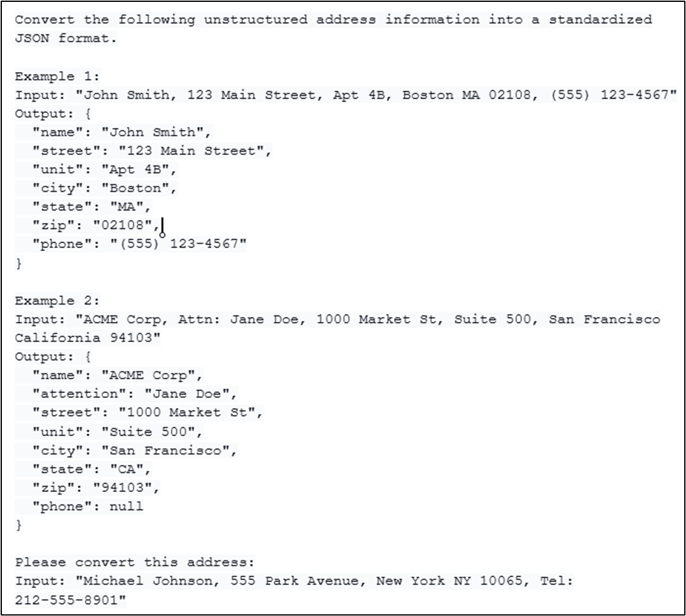The width and height of the screenshot is (686, 616).
Task: Select the "unit": "Apt 4B" line
Action: tap(105, 170)
